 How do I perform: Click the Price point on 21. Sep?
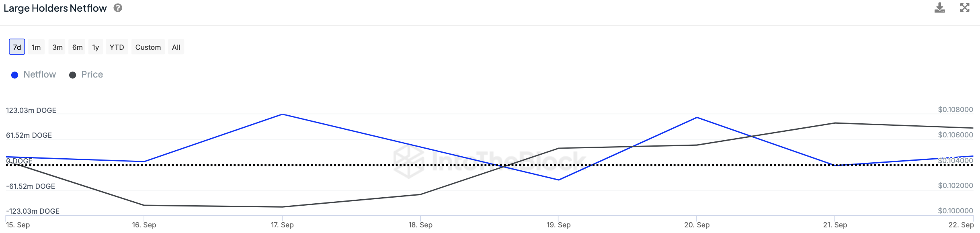tap(835, 123)
